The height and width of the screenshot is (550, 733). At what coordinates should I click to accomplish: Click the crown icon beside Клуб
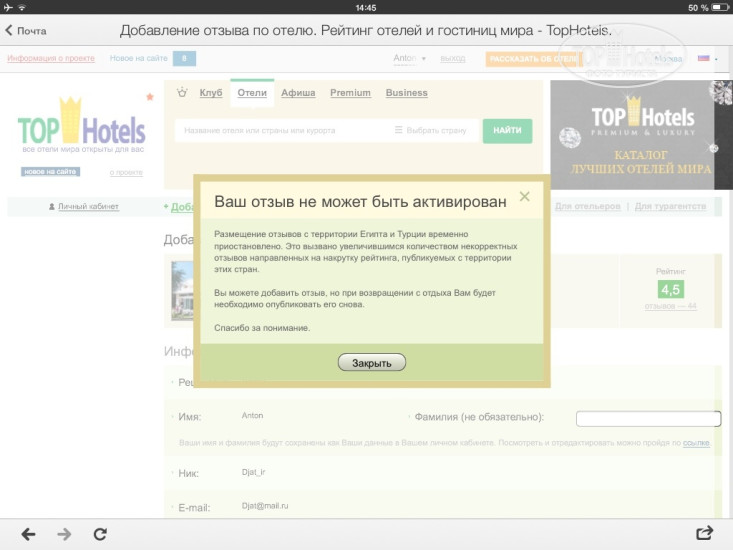pos(181,93)
